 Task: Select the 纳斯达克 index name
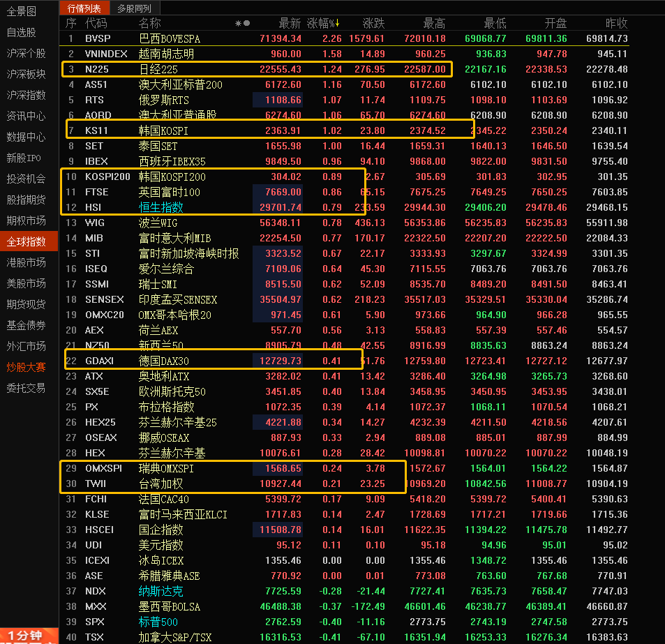(160, 591)
